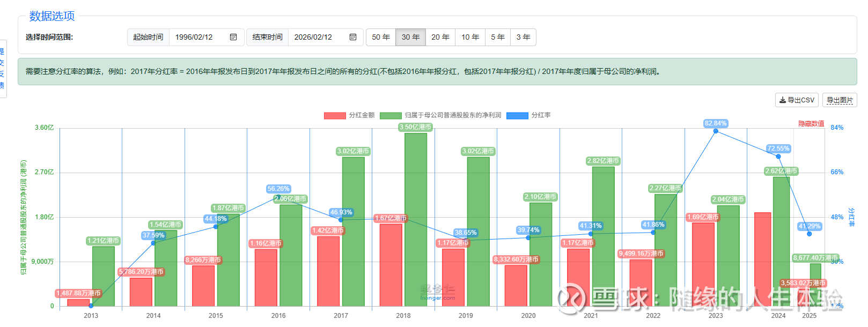The width and height of the screenshot is (868, 327).
Task: Click the 2.27亿港币 2022 profit label
Action: click(665, 188)
